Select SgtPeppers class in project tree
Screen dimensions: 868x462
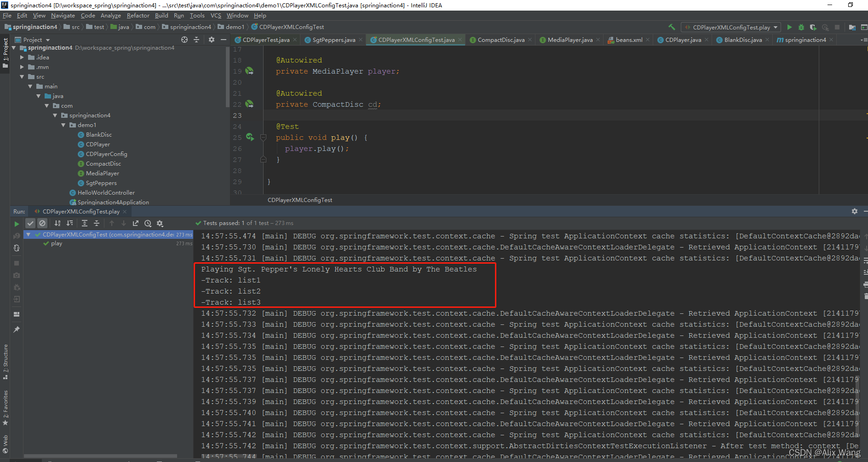[97, 183]
